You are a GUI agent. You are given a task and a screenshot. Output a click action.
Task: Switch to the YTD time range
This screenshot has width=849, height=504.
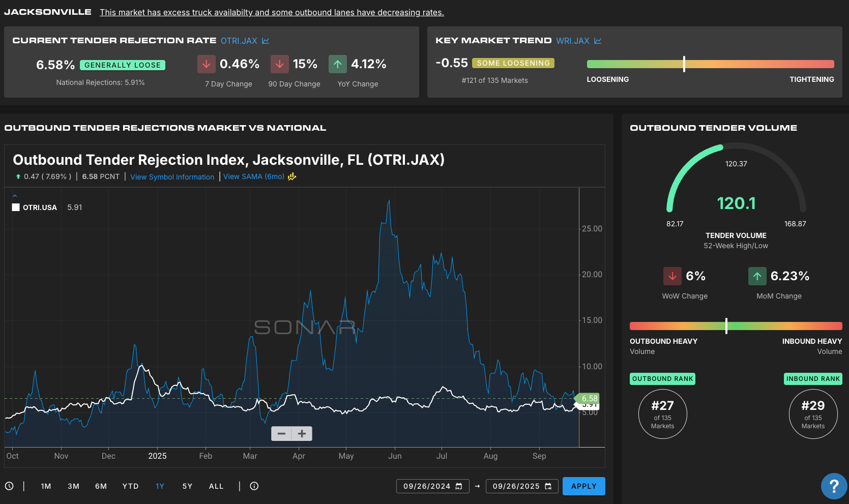130,486
